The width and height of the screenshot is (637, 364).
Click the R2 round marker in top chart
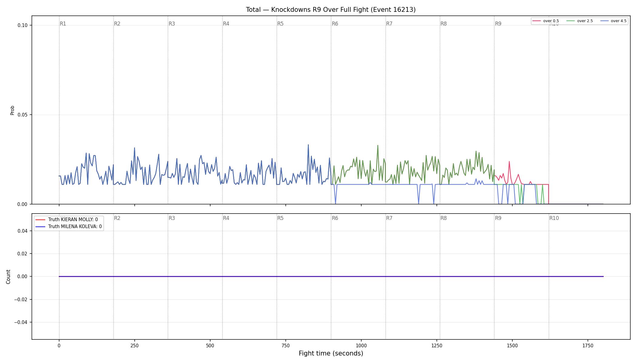pos(117,24)
